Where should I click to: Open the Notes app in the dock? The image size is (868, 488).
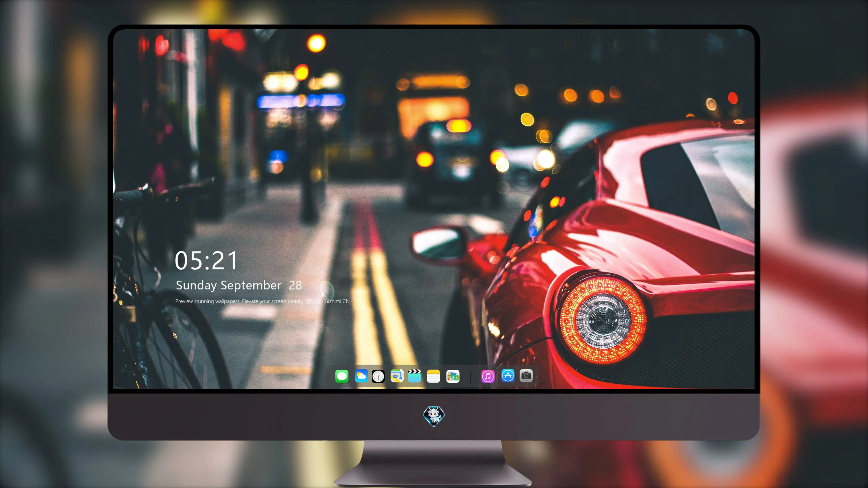[x=433, y=376]
